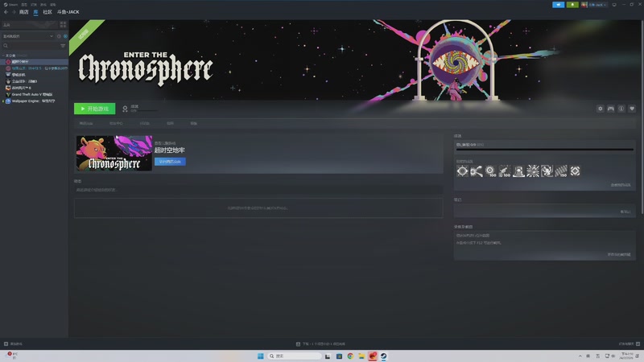Click the Windows taskbar search box
The height and width of the screenshot is (362, 644).
pos(294,356)
